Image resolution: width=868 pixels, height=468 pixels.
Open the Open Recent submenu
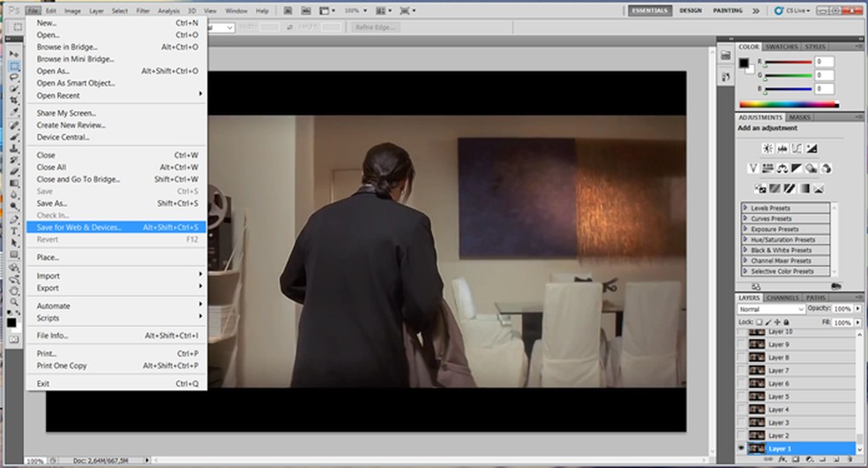(x=116, y=95)
